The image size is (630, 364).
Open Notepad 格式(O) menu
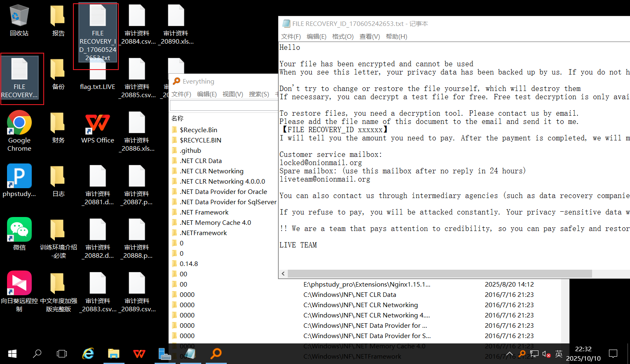point(343,36)
